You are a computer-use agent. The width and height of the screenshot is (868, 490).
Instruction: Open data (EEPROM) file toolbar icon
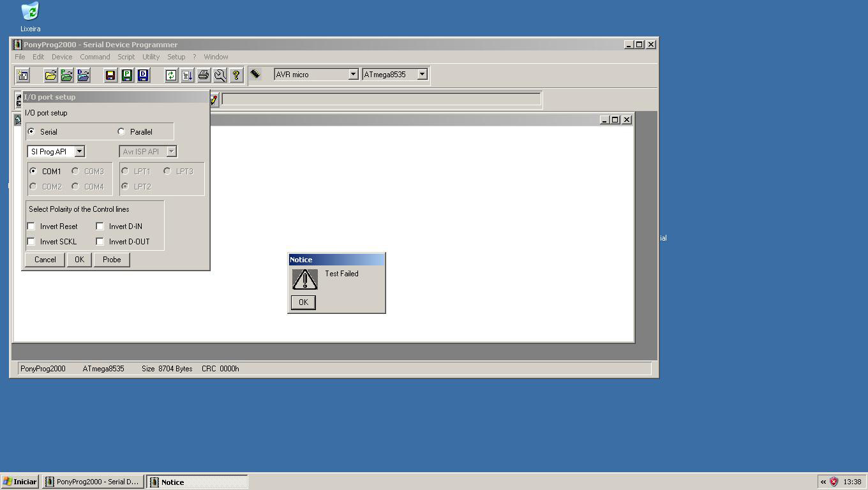click(83, 75)
